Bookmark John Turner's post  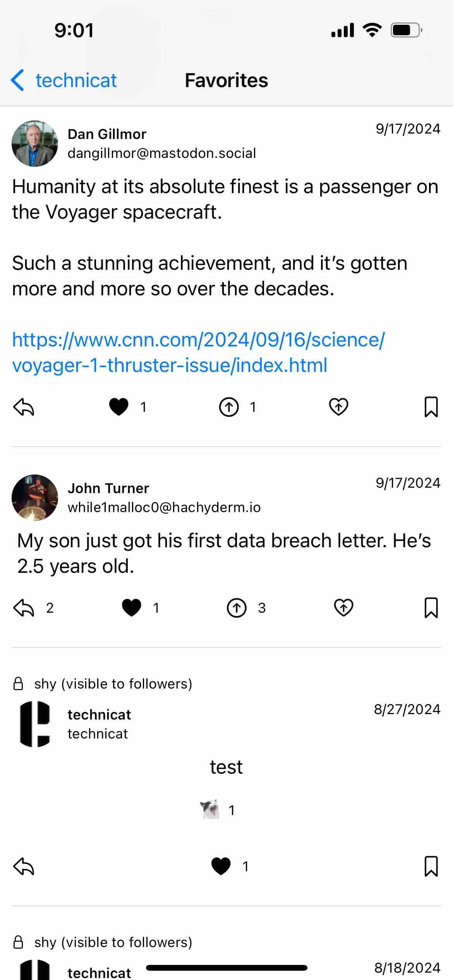[x=431, y=608]
